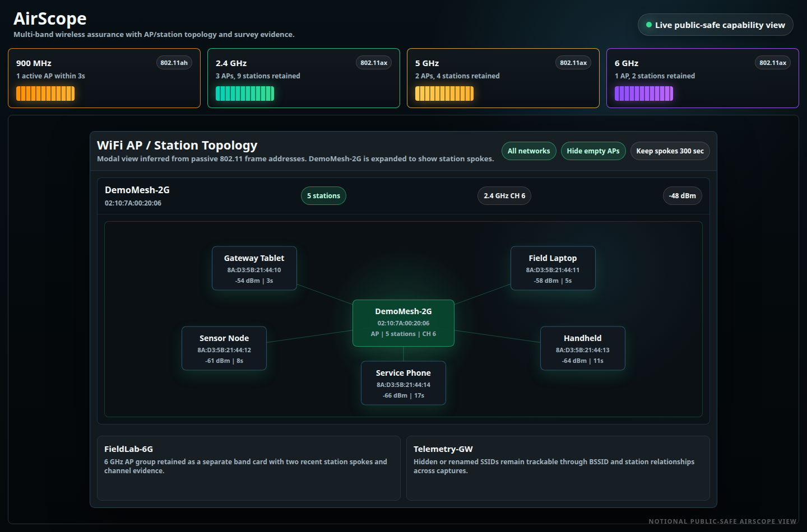807x532 pixels.
Task: Collapse the DemoMesh-2G network header
Action: [x=403, y=196]
